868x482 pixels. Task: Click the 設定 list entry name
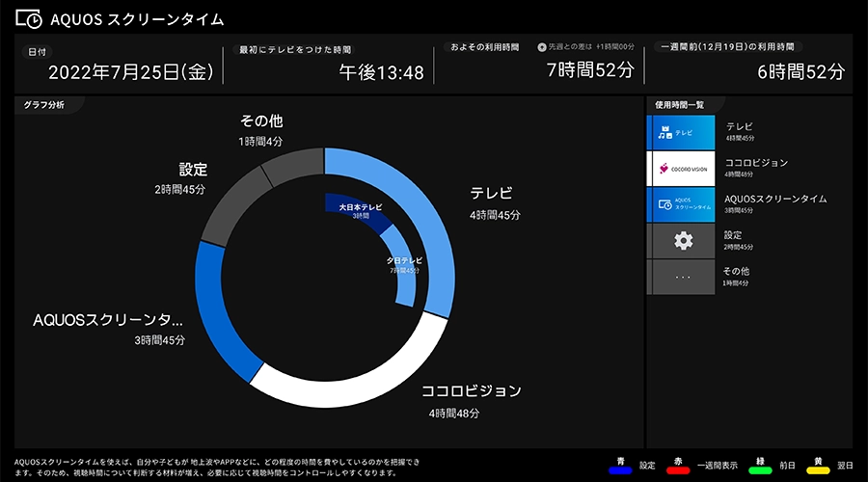tap(733, 235)
